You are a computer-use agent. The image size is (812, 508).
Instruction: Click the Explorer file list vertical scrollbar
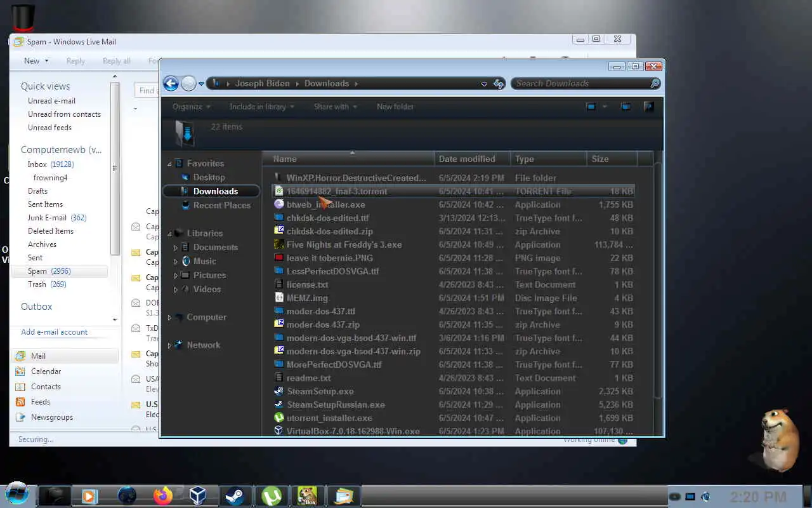coord(658,279)
